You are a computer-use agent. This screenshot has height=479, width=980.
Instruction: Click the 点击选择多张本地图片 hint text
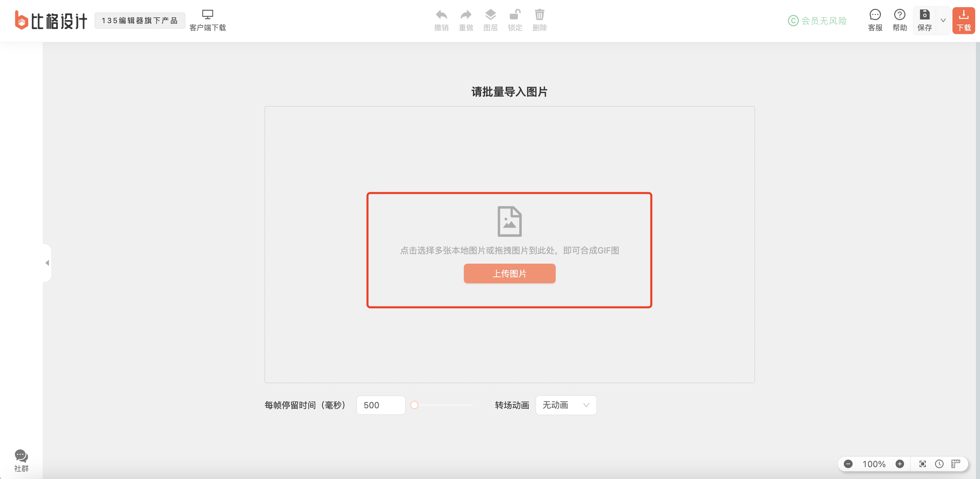pyautogui.click(x=509, y=250)
